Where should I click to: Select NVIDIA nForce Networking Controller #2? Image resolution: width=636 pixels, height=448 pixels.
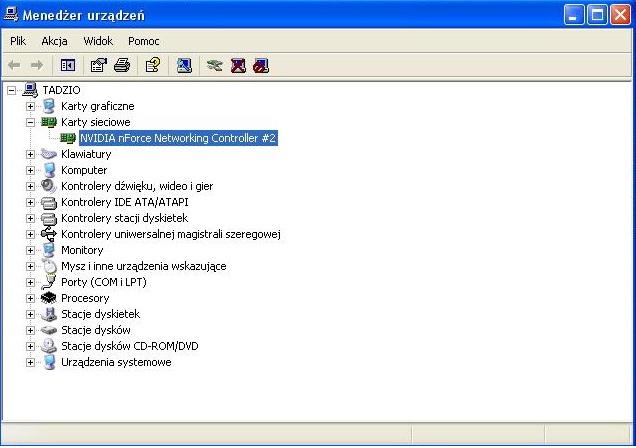tap(178, 138)
